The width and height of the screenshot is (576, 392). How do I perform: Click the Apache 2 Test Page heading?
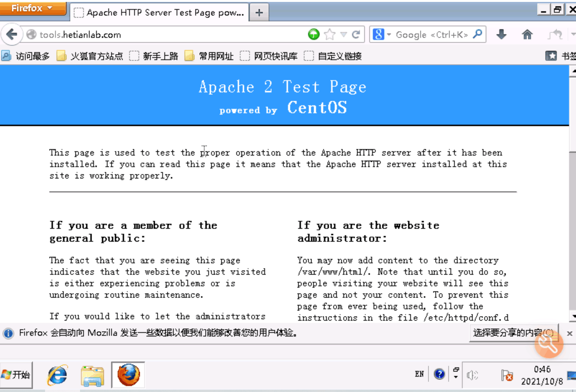(283, 87)
